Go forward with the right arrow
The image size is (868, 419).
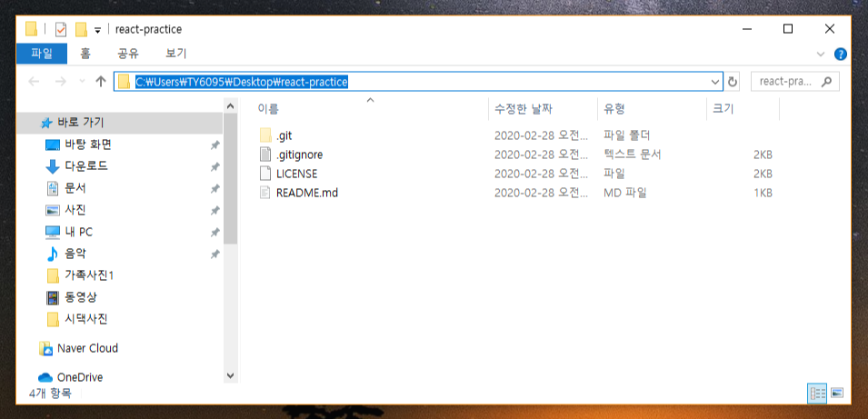pyautogui.click(x=60, y=82)
